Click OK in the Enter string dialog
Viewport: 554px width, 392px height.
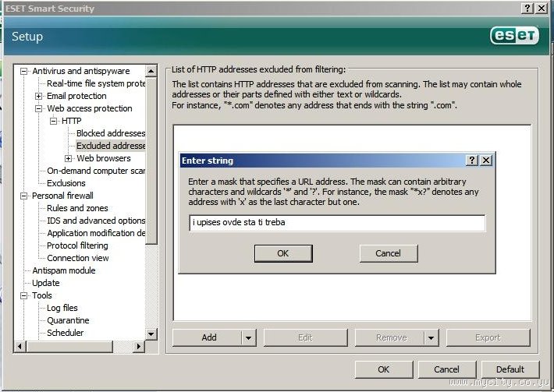point(283,253)
